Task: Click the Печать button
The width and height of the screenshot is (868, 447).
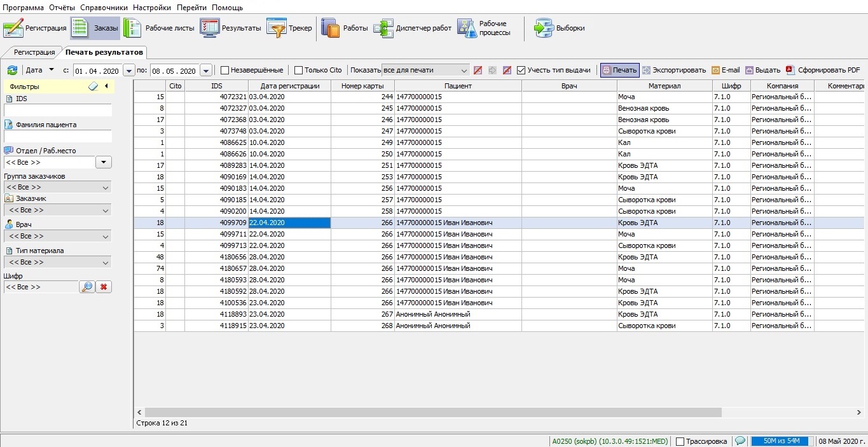Action: tap(619, 71)
